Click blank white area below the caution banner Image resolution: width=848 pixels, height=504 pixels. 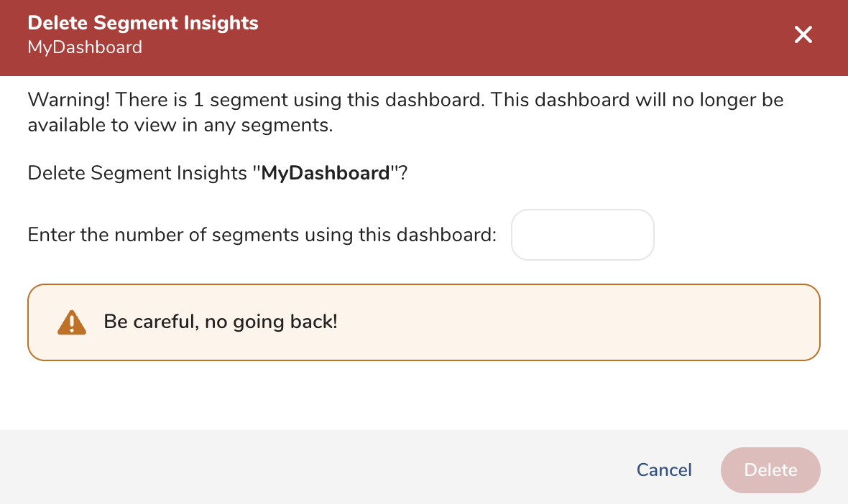pos(424,395)
